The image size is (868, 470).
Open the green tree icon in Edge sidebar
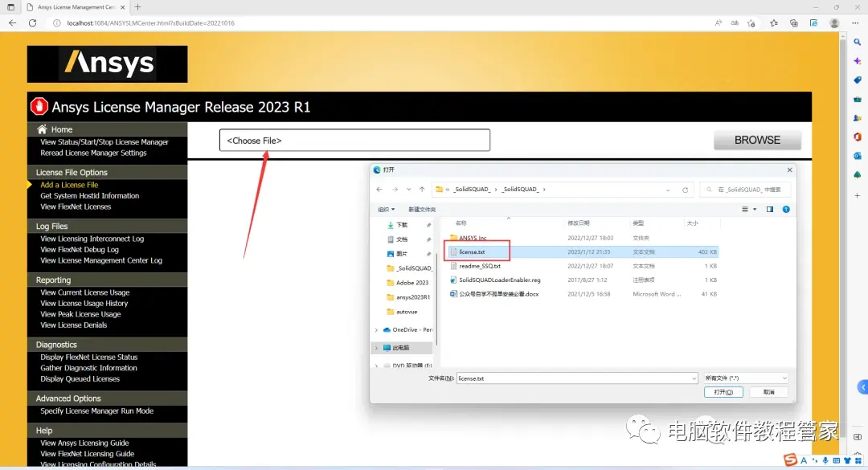click(857, 175)
